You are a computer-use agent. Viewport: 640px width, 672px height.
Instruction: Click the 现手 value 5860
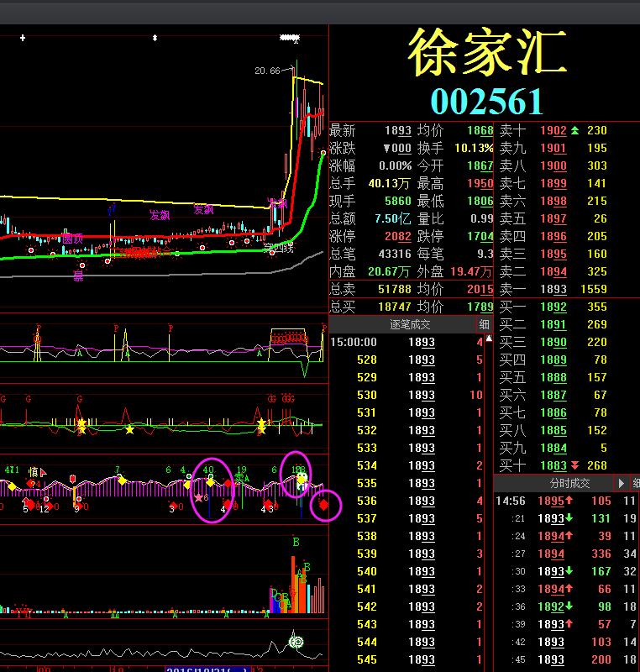[398, 201]
